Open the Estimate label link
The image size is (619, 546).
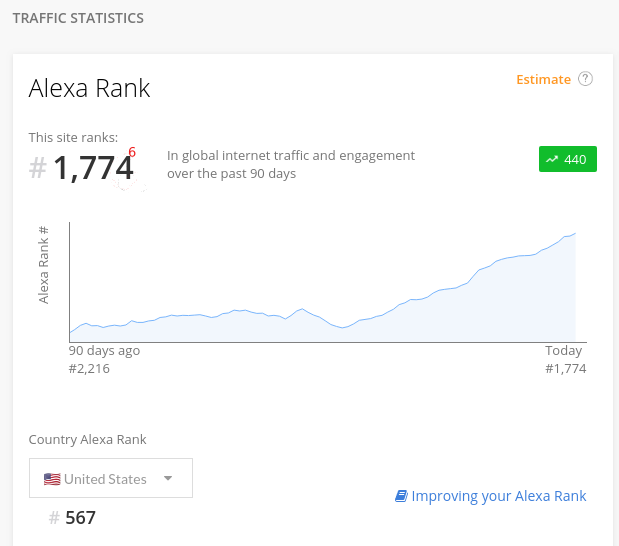543,79
